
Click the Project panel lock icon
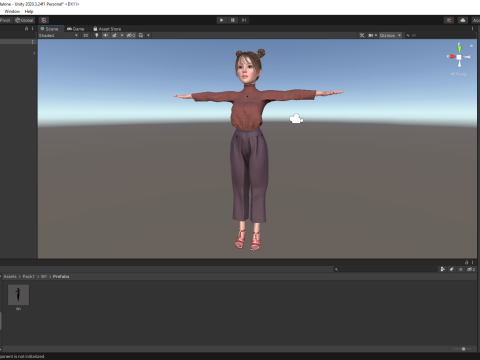pyautogui.click(x=467, y=262)
